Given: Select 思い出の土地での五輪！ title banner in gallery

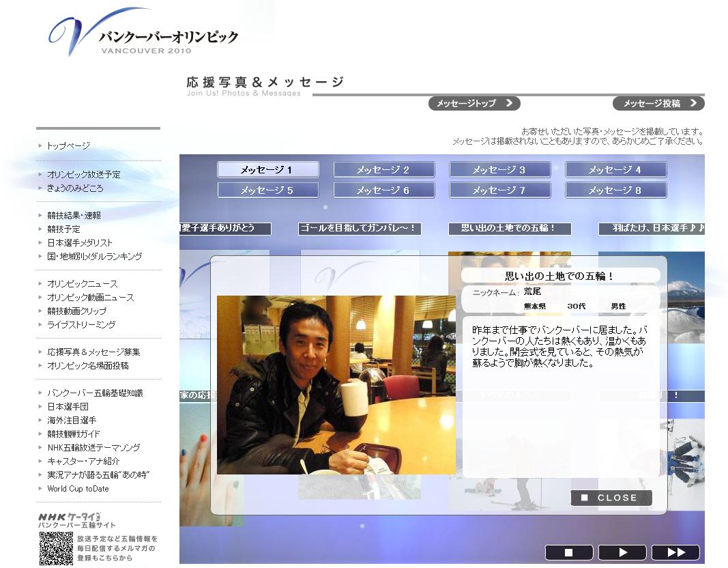Looking at the screenshot, I should pos(510,229).
